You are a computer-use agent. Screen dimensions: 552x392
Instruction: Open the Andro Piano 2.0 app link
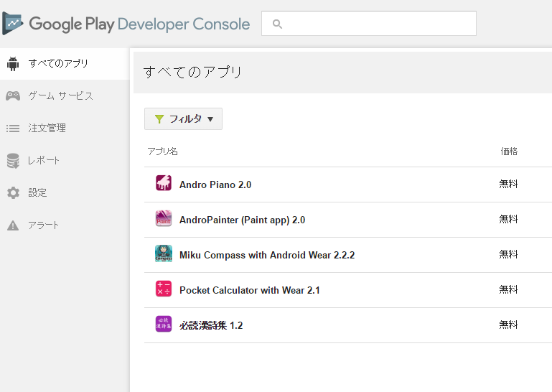215,185
